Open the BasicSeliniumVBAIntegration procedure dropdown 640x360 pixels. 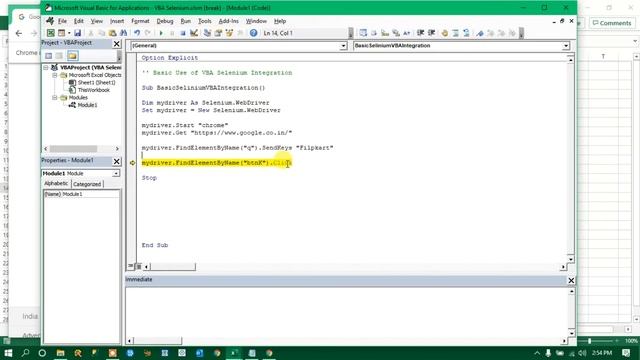point(566,46)
